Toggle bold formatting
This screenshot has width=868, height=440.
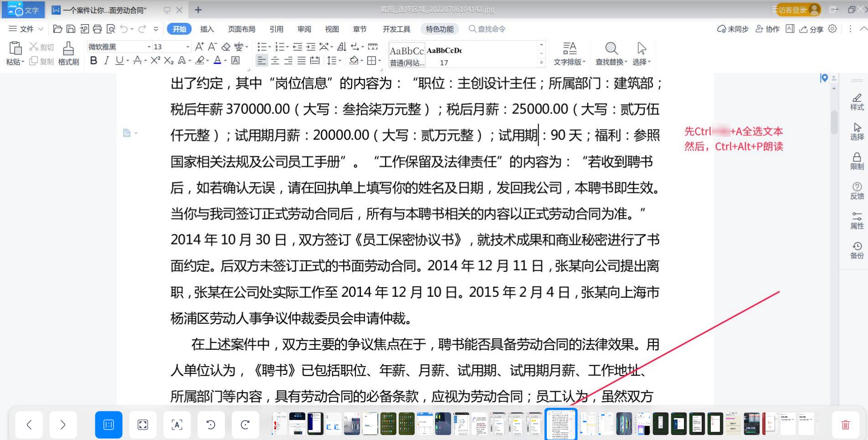point(93,60)
